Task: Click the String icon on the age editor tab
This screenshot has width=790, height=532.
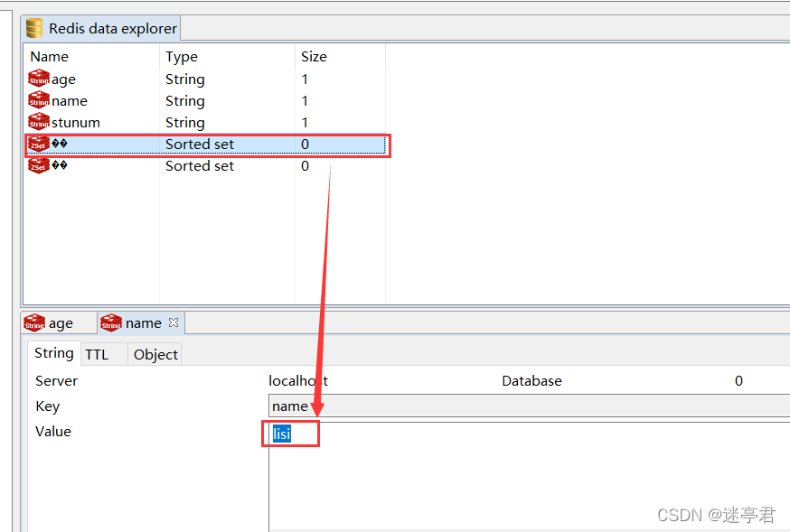Action: 34,322
